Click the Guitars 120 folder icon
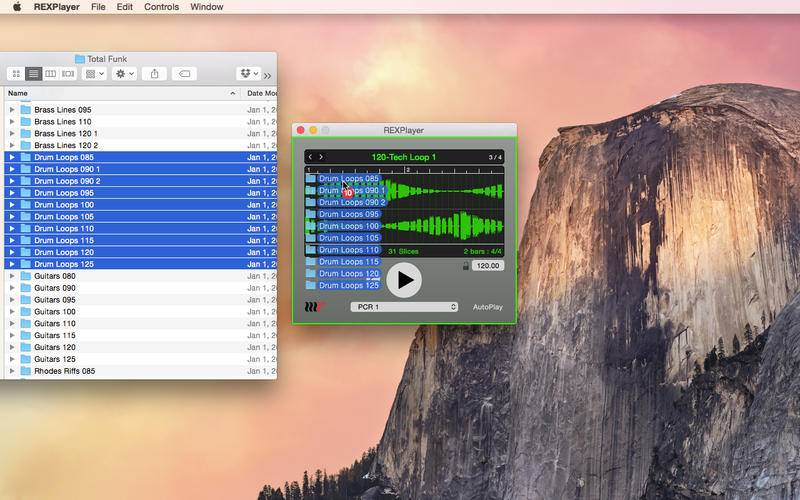The width and height of the screenshot is (800, 500). pyautogui.click(x=26, y=347)
